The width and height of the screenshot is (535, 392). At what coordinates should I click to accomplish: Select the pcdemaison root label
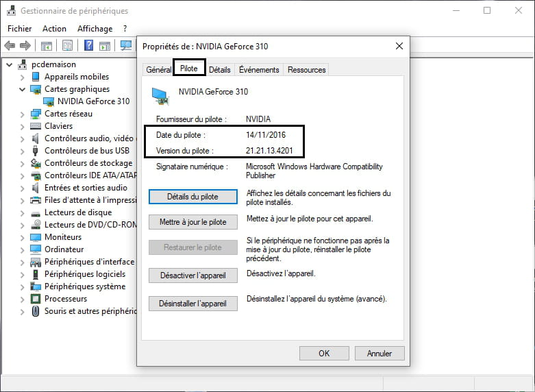pos(53,64)
